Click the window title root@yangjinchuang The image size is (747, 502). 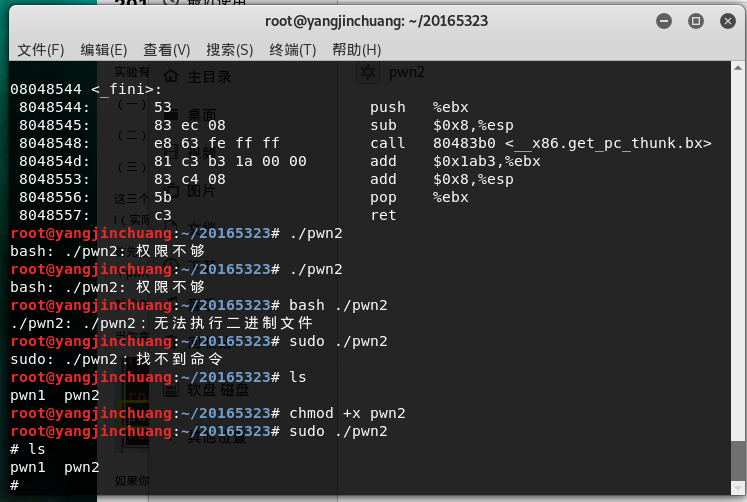pyautogui.click(x=376, y=21)
